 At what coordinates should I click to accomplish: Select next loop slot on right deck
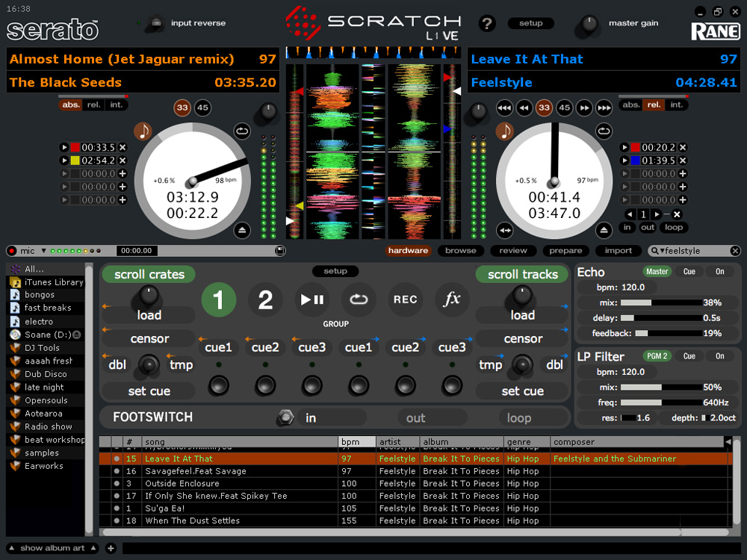click(x=657, y=214)
